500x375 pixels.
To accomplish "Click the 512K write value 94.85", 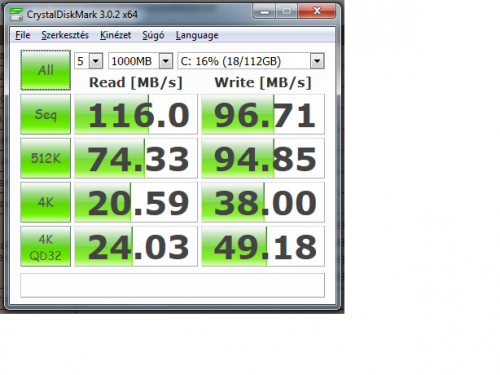I will coord(263,158).
